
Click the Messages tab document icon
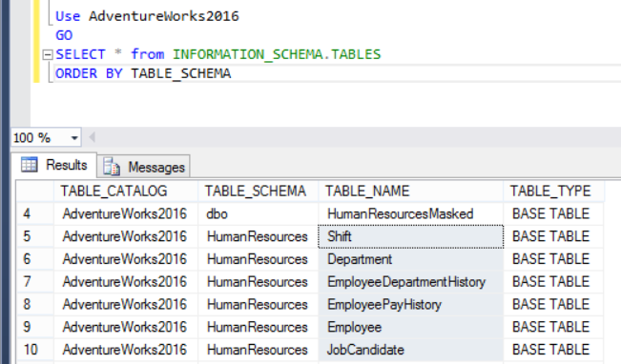(112, 167)
